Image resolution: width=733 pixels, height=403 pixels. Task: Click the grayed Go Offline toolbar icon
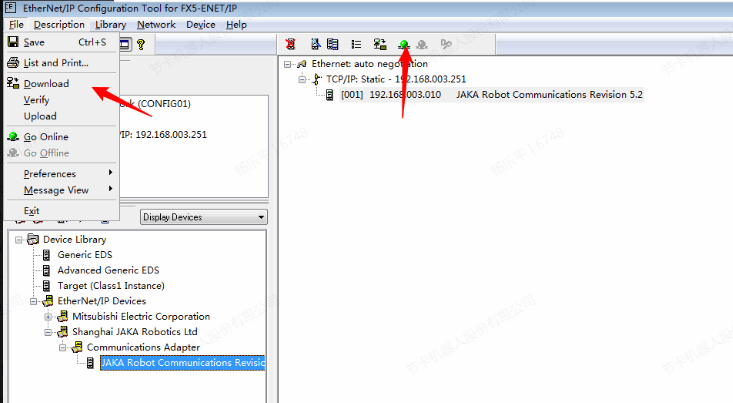coord(423,44)
